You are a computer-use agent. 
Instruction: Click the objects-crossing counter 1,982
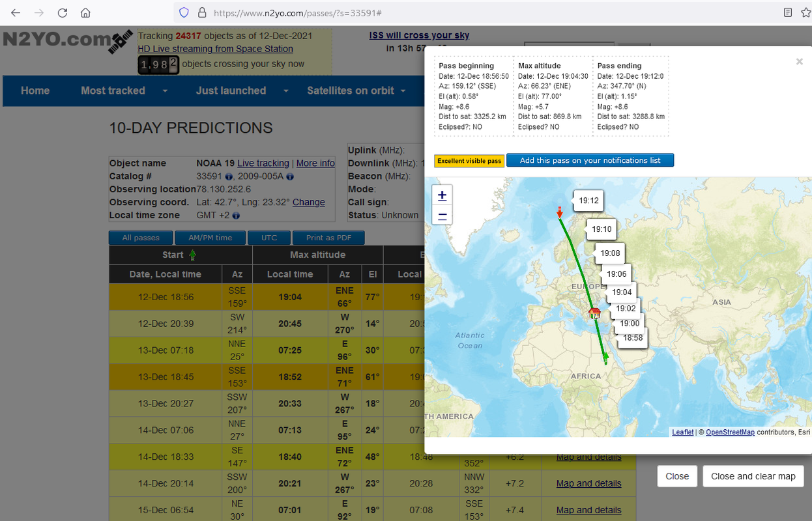[x=158, y=64]
